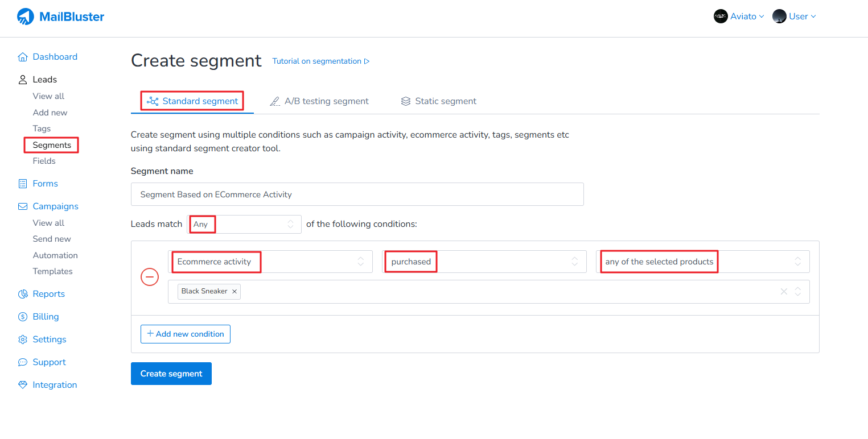
Task: Remove condition with red minus icon
Action: tap(150, 277)
